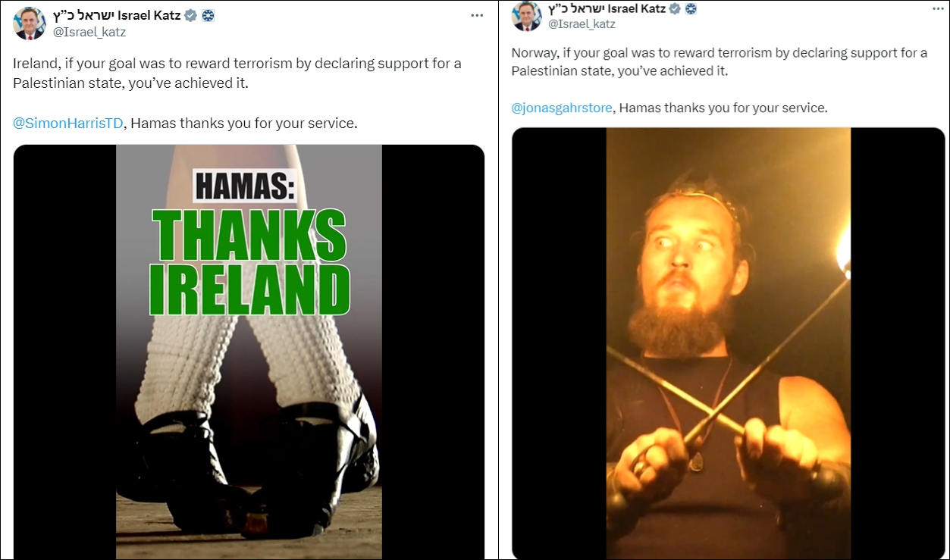
Task: Open more options on the Ireland tweet
Action: tap(476, 15)
